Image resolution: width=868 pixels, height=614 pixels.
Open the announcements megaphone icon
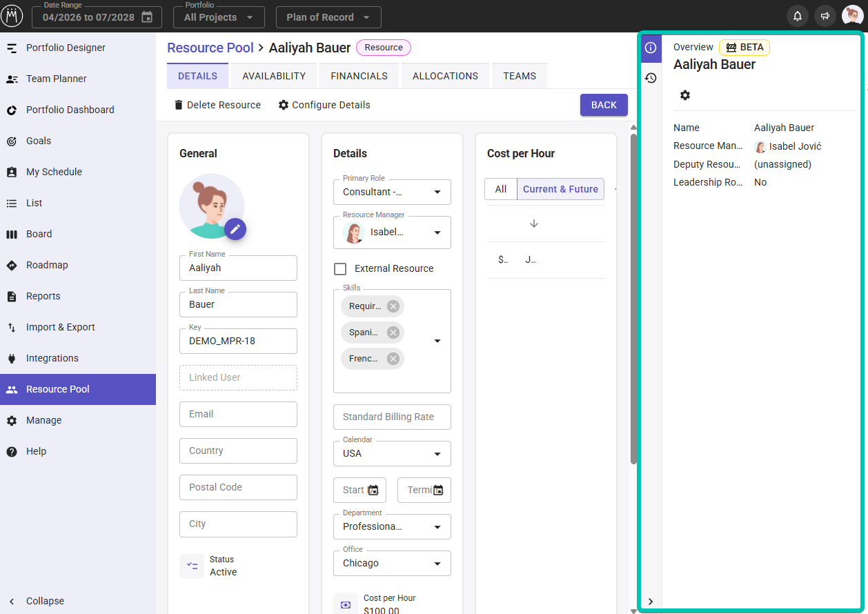point(825,16)
